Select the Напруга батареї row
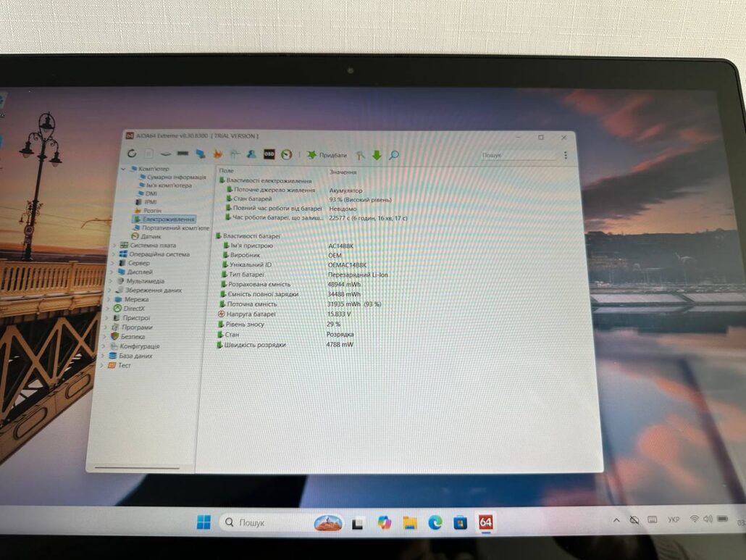Screen dimensions: 746x560 tap(284, 314)
